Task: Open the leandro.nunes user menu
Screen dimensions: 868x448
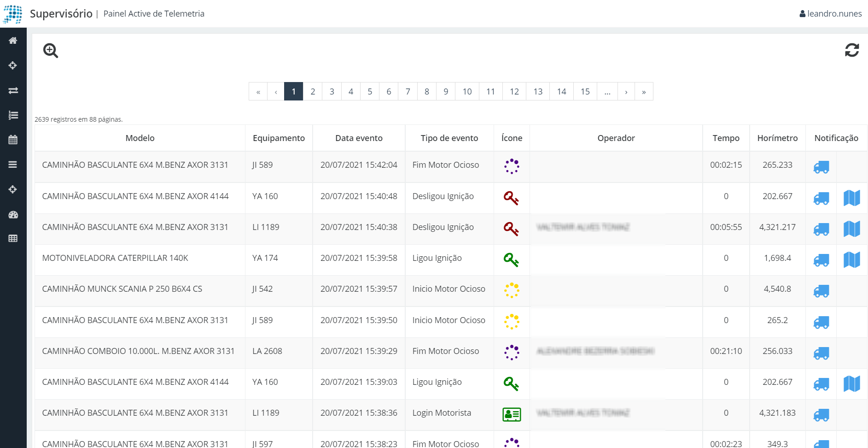Action: (831, 14)
